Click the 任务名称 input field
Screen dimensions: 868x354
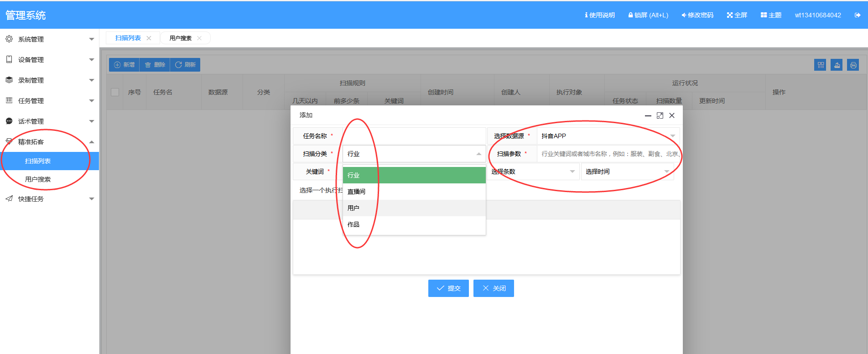pos(414,136)
